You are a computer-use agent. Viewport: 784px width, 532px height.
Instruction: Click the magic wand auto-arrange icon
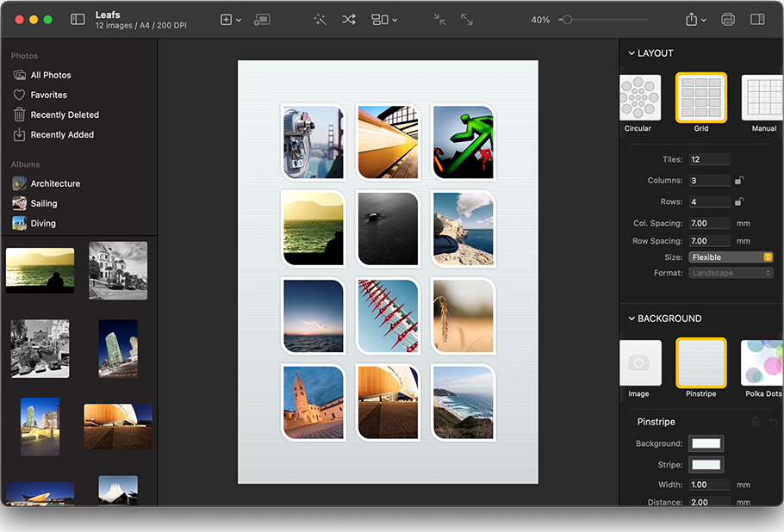pyautogui.click(x=320, y=19)
